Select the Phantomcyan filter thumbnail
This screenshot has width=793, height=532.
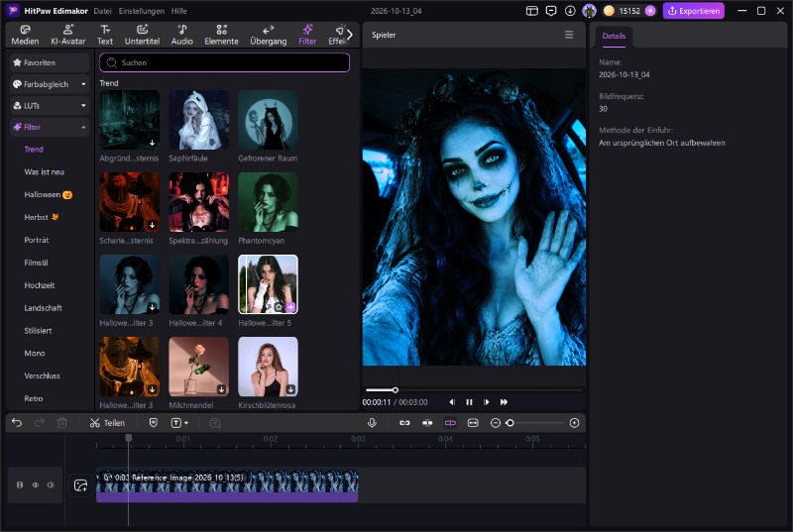click(268, 202)
